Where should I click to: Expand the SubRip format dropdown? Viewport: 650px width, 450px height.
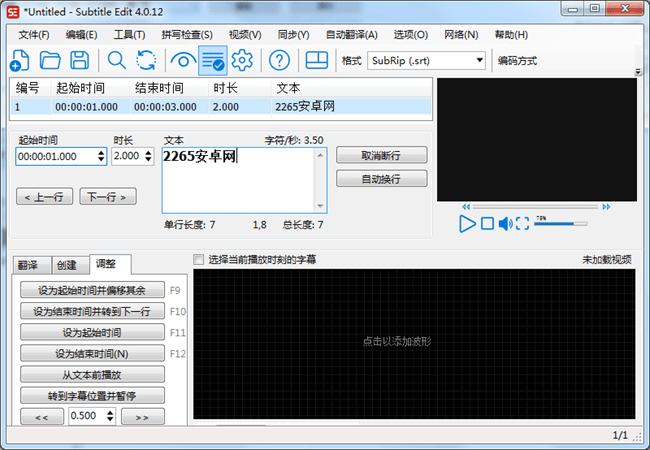[480, 60]
